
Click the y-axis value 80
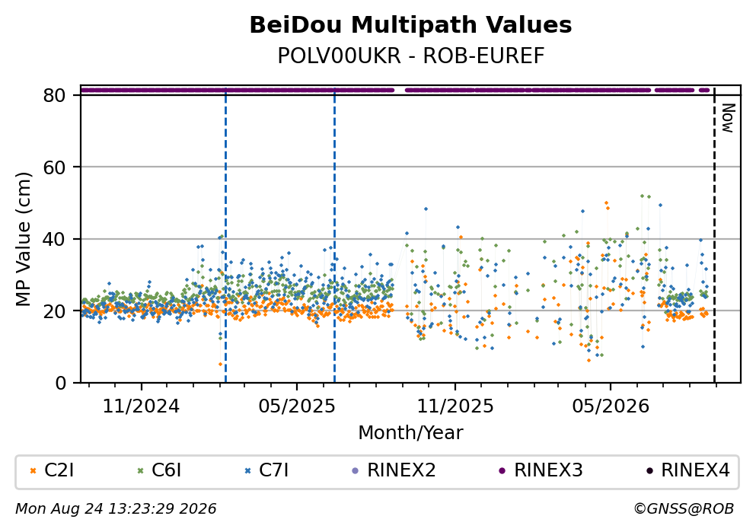(x=55, y=95)
